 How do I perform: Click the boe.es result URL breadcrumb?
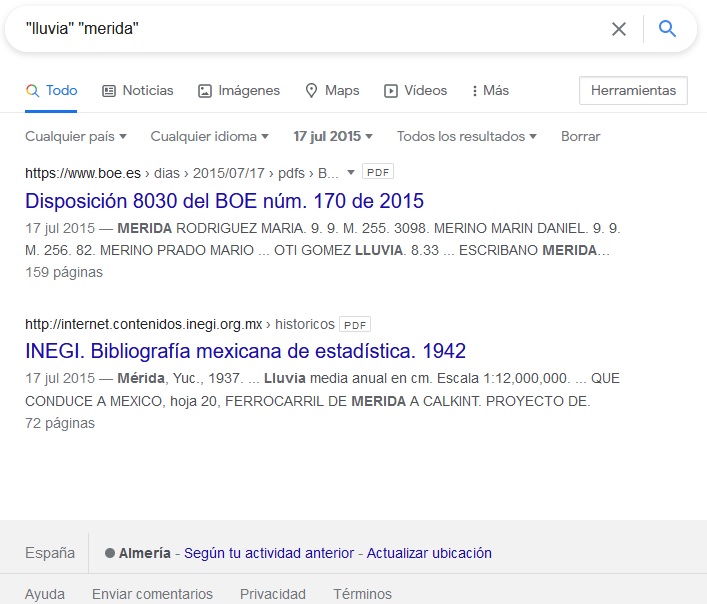pyautogui.click(x=182, y=173)
